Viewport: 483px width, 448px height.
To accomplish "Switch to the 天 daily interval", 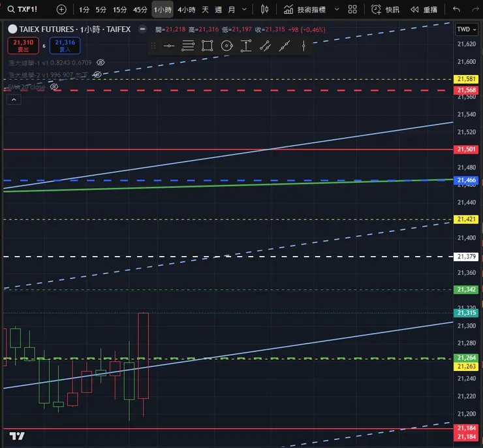I will coord(205,10).
